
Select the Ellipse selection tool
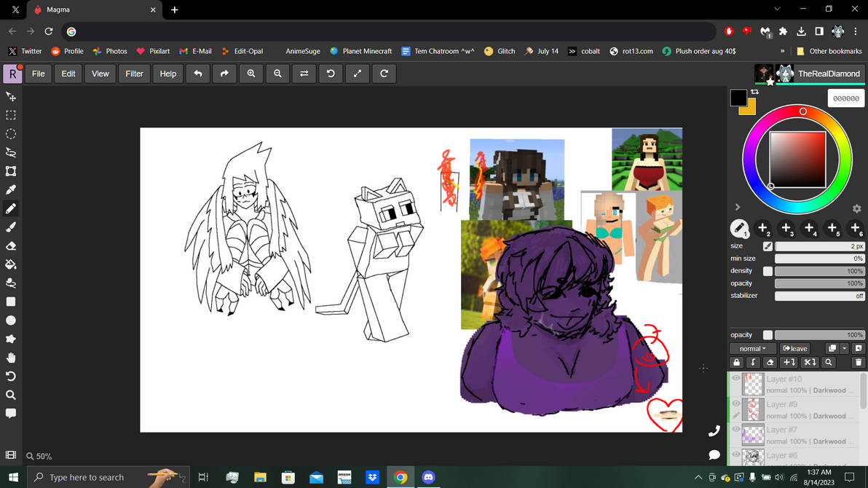[10, 134]
